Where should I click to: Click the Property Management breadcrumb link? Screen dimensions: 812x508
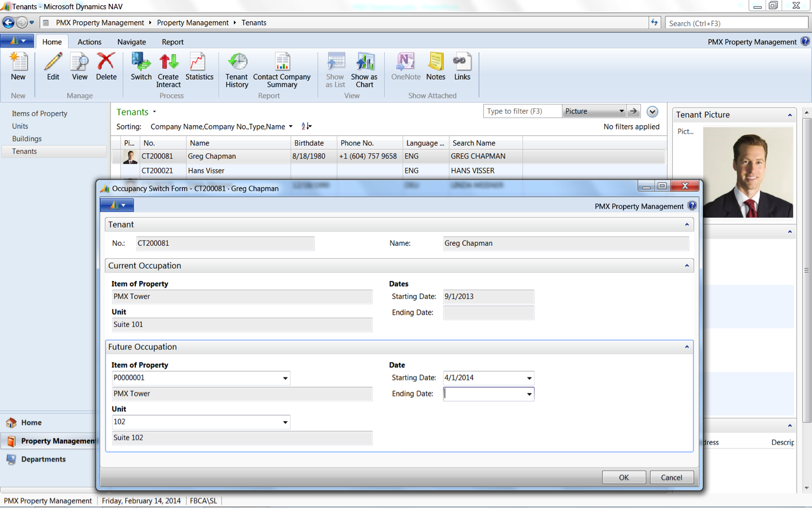[x=193, y=23]
